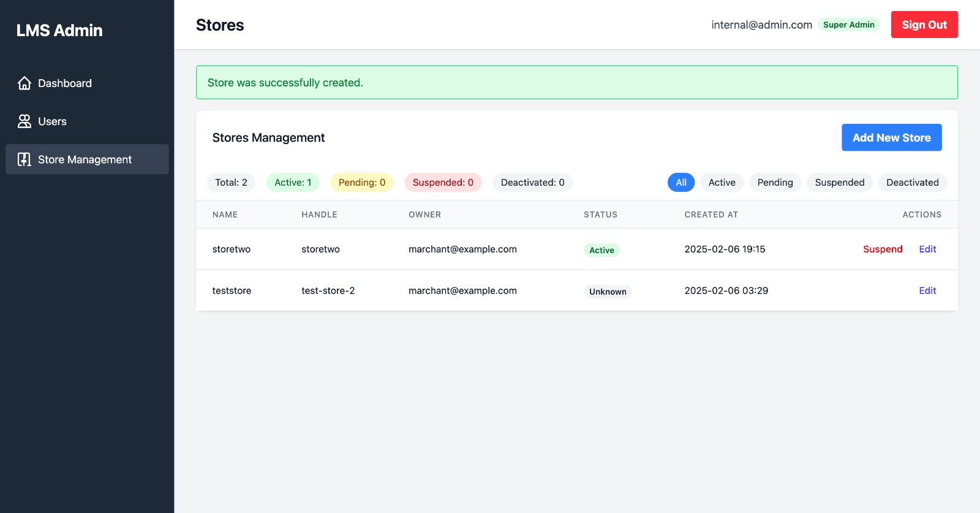The height and width of the screenshot is (513, 980).
Task: Click the Pending: 0 counter badge
Action: [x=362, y=182]
